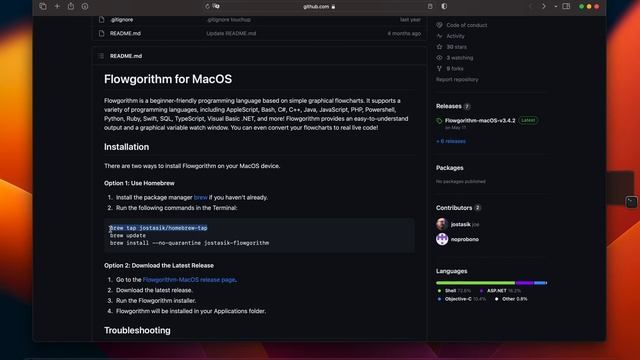Open the Packages heading link
This screenshot has width=640, height=360.
(x=449, y=168)
